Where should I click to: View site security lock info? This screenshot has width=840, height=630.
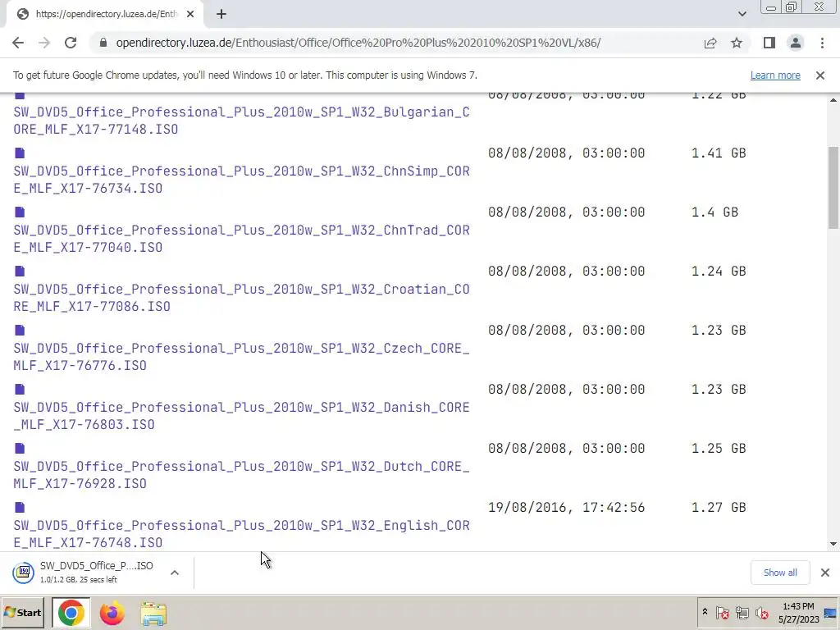[x=103, y=43]
